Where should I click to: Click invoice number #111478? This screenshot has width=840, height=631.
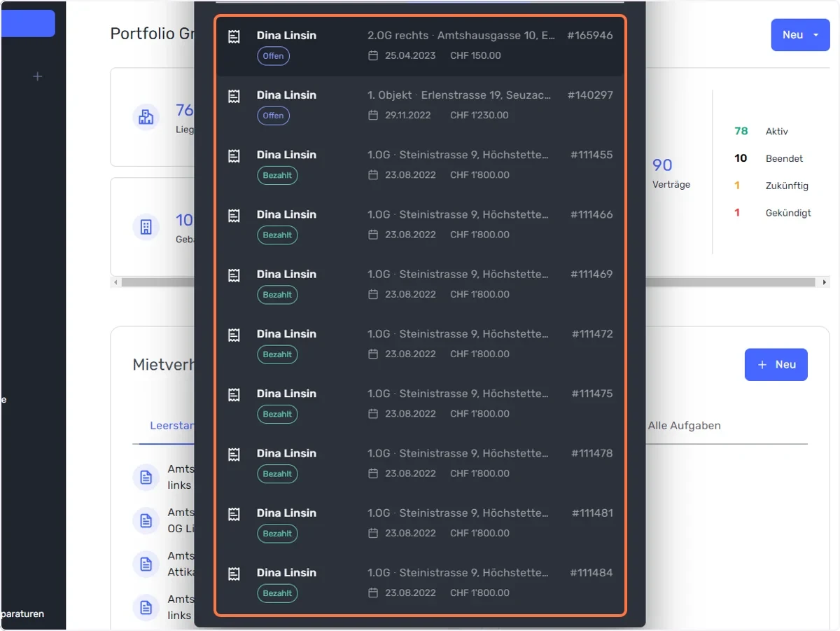point(592,454)
